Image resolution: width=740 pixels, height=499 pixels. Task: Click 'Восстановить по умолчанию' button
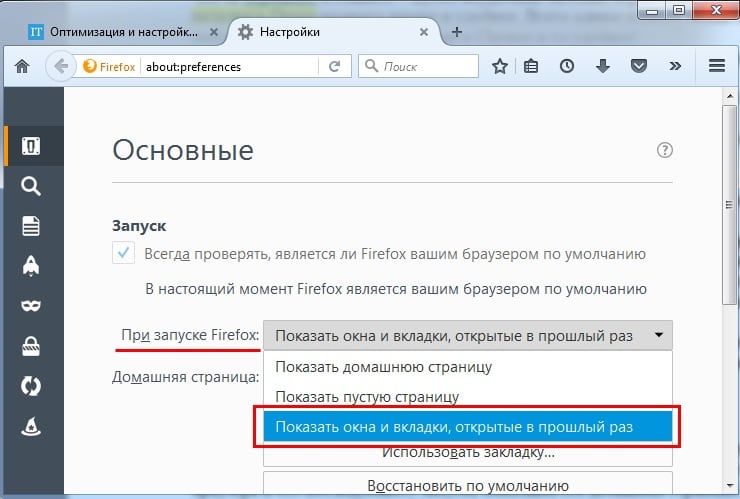pos(467,485)
